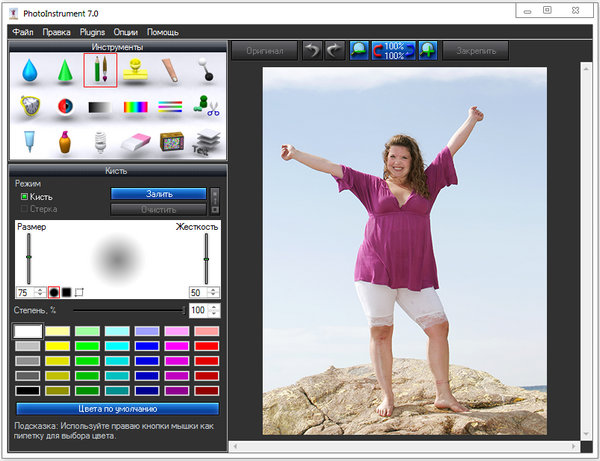Increase the brush size with stepper

pyautogui.click(x=40, y=290)
